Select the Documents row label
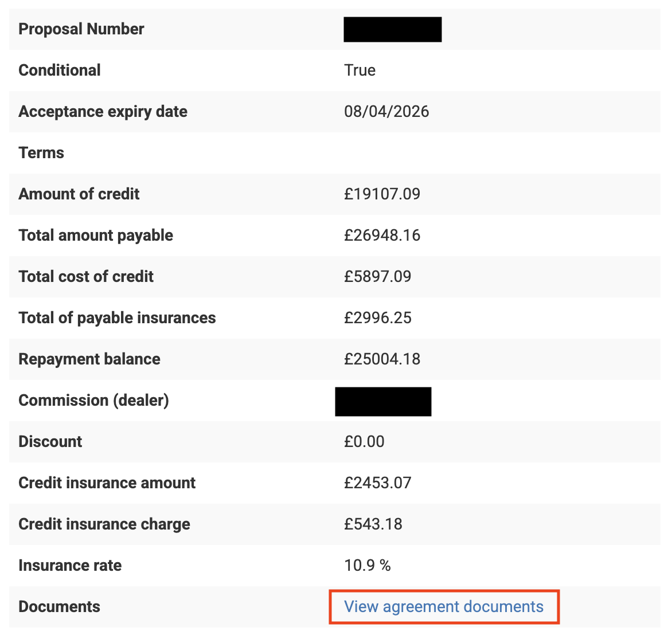Viewport: 672px width, 643px height. point(59,606)
